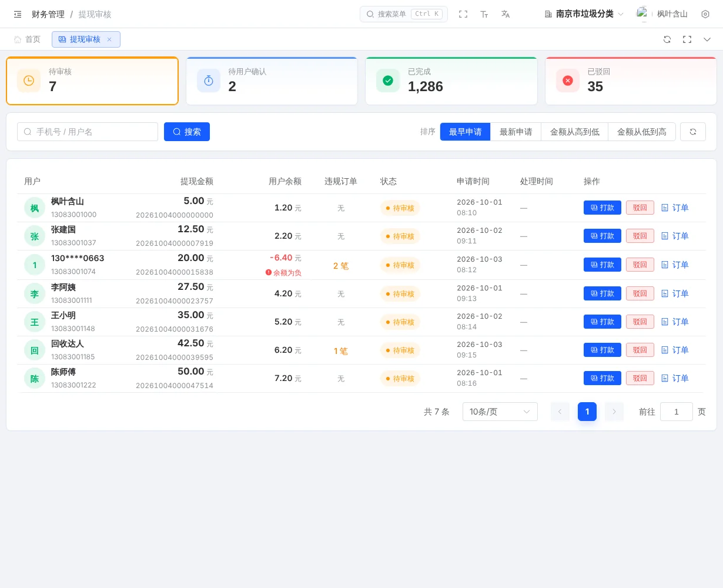The width and height of the screenshot is (723, 588).
Task: Click 打款 for 回收达人 row
Action: [x=602, y=350]
